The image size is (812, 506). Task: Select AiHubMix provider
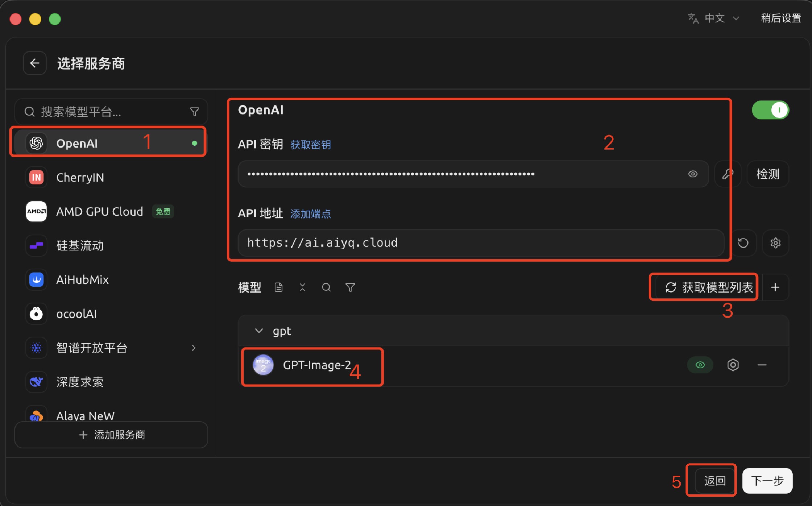click(111, 279)
